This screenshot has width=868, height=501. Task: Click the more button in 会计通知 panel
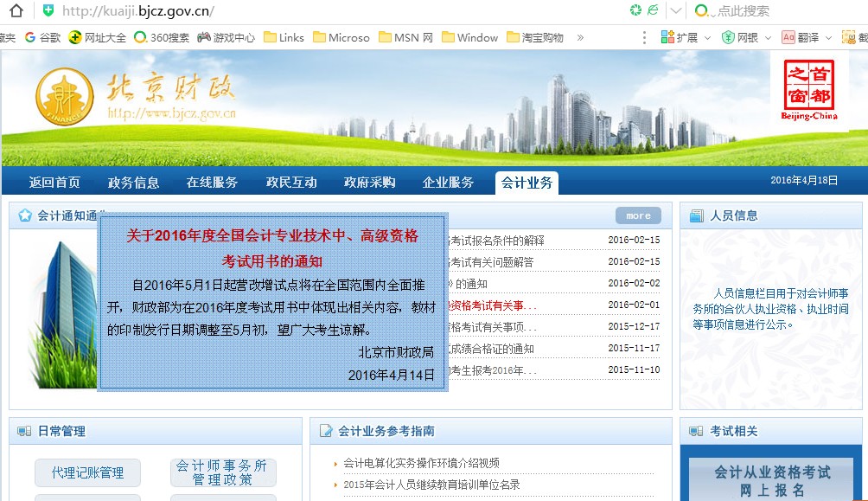(x=638, y=215)
